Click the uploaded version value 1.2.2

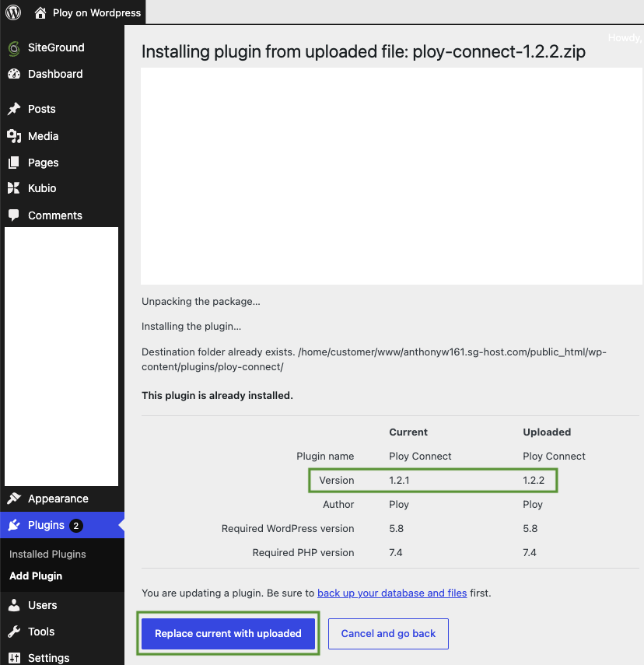534,480
